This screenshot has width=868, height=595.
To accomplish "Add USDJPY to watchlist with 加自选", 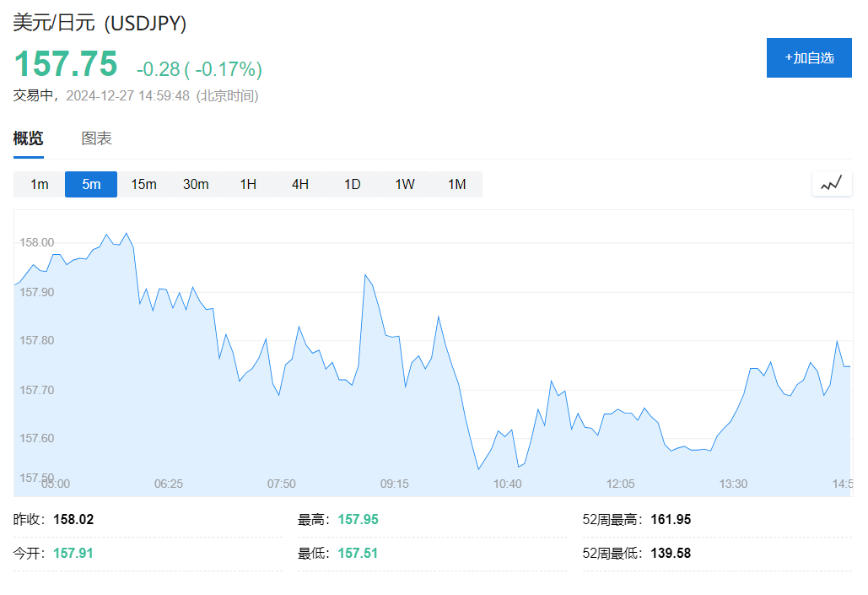I will pos(808,57).
